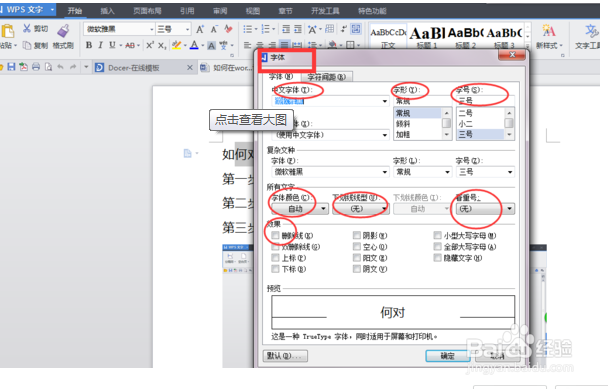Image resolution: width=608 pixels, height=389 pixels.
Task: Check the 删除线 strikethrough checkbox
Action: pos(275,235)
